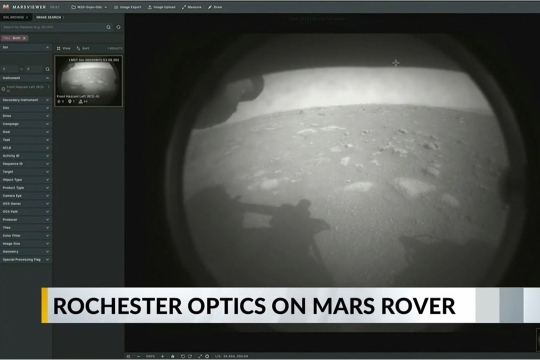540x360 pixels.
Task: Apply Sol range with search icon
Action: tap(48, 69)
